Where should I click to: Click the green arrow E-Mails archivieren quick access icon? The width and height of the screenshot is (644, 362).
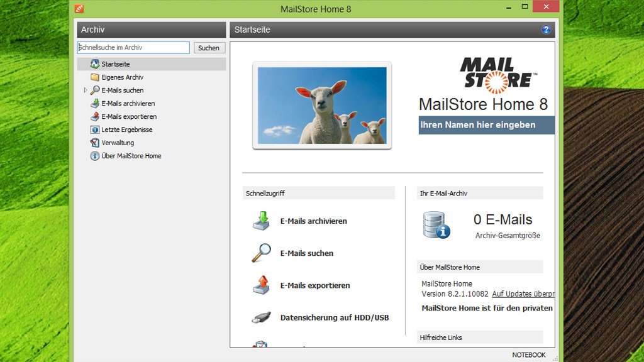pyautogui.click(x=261, y=221)
